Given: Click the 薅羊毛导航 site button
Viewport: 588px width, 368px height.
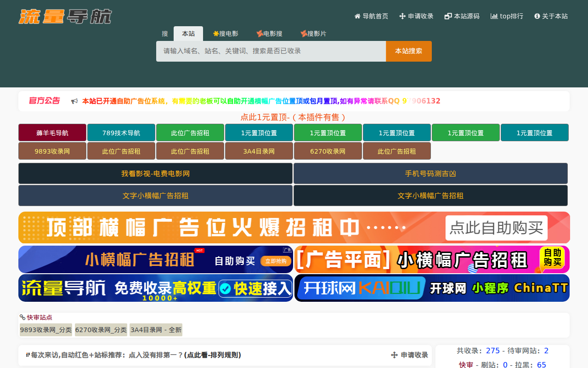Looking at the screenshot, I should [x=52, y=132].
